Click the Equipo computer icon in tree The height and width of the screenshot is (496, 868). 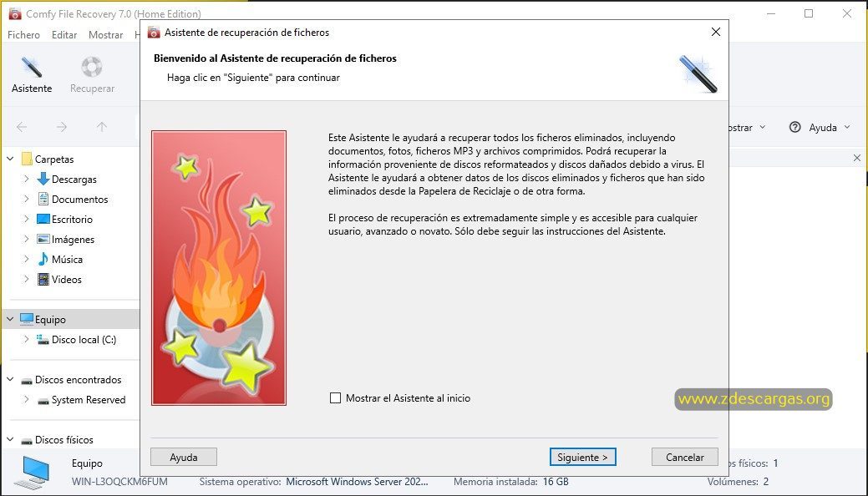(27, 319)
